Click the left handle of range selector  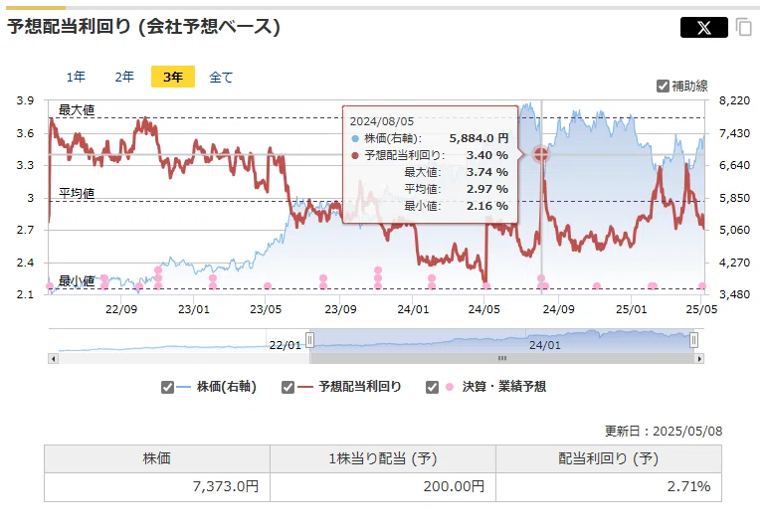pos(309,339)
